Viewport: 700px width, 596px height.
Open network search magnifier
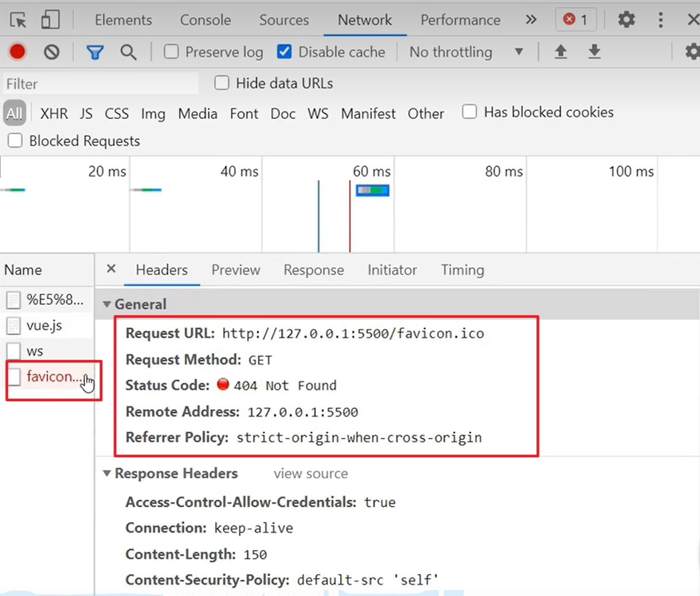tap(128, 52)
